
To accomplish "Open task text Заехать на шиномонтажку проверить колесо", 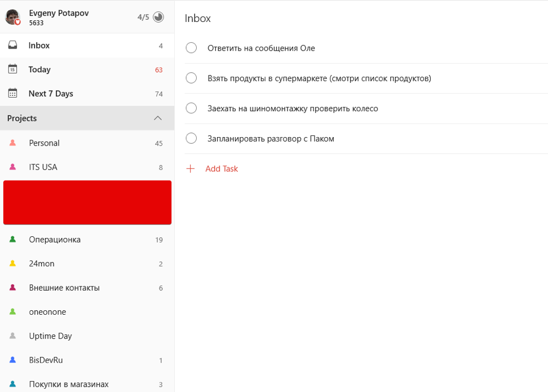I will pyautogui.click(x=293, y=108).
